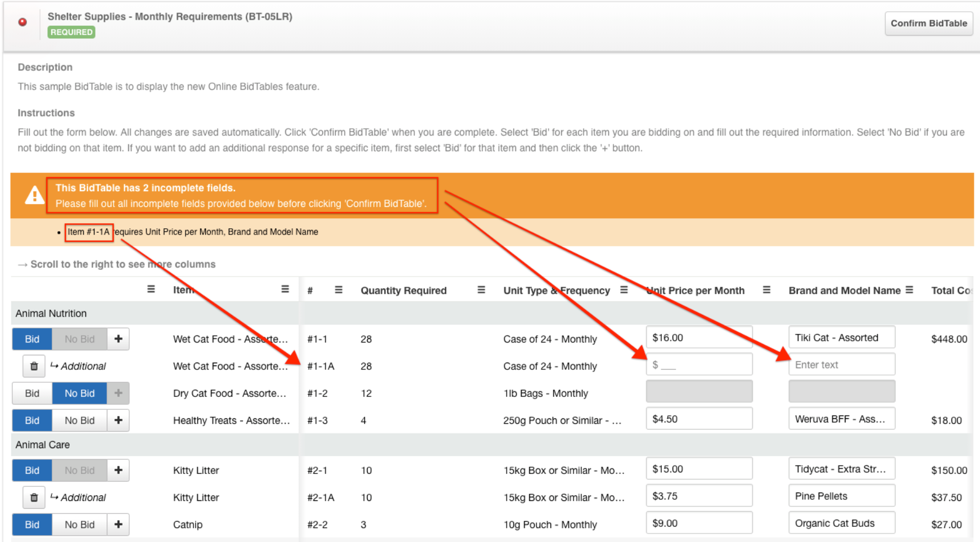Click the $448.00 total cost value
This screenshot has width=980, height=542.
coord(949,339)
